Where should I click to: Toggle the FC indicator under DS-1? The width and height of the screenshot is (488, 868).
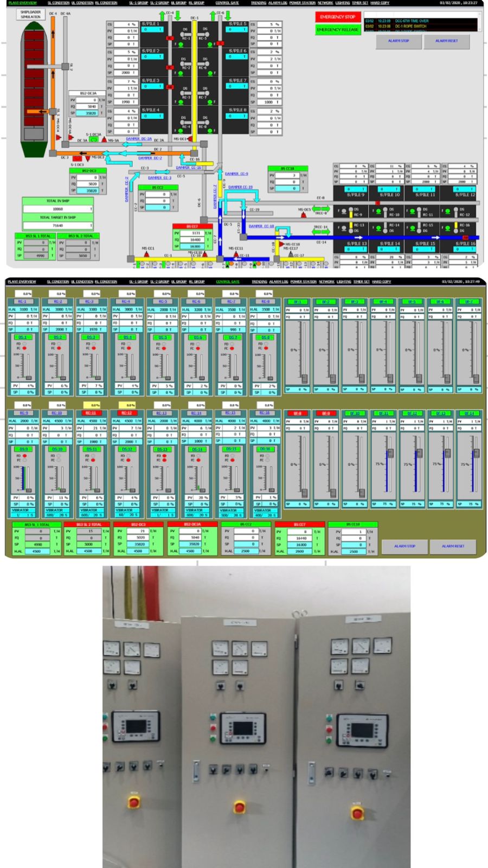coord(24,348)
